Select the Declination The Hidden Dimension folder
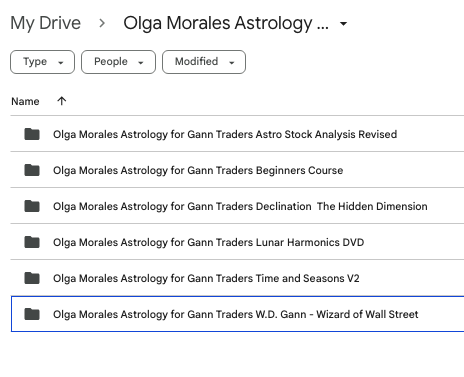This screenshot has width=464, height=377. tap(237, 206)
